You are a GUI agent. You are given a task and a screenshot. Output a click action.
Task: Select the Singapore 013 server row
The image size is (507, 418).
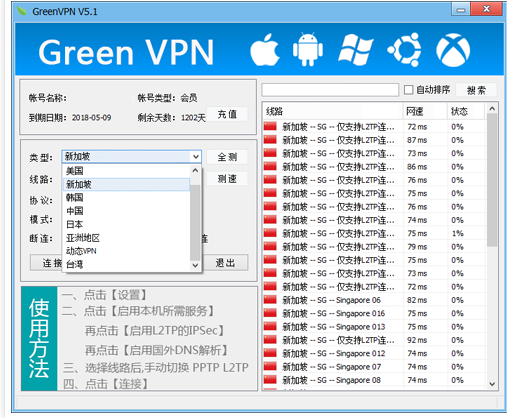click(374, 327)
